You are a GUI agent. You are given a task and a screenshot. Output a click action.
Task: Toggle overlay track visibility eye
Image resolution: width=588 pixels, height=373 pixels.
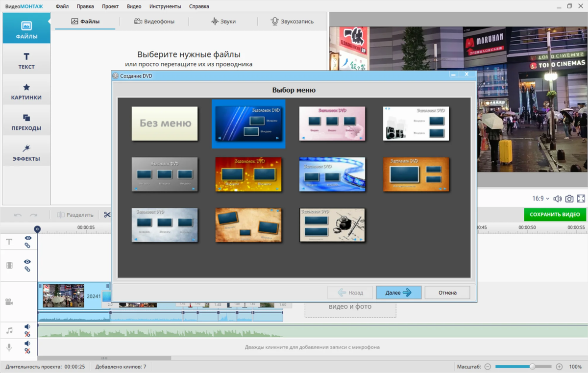(x=28, y=262)
